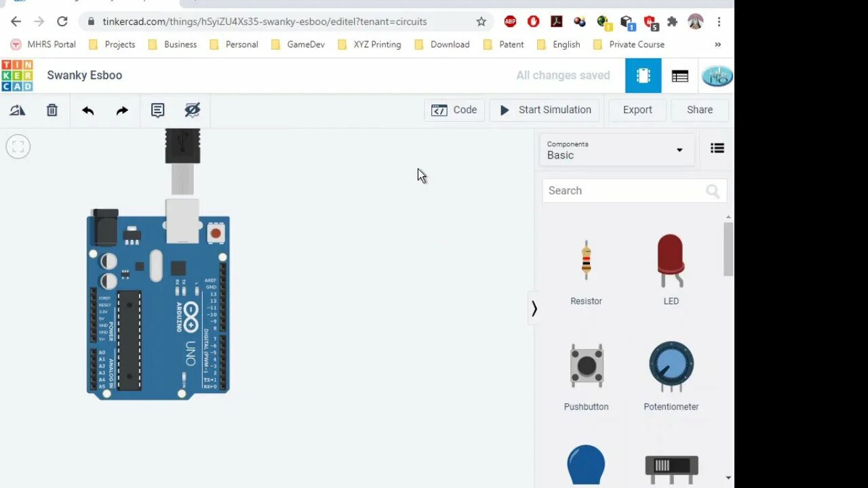Rotate the selected component
Viewport: 868px width, 488px height.
[x=18, y=110]
